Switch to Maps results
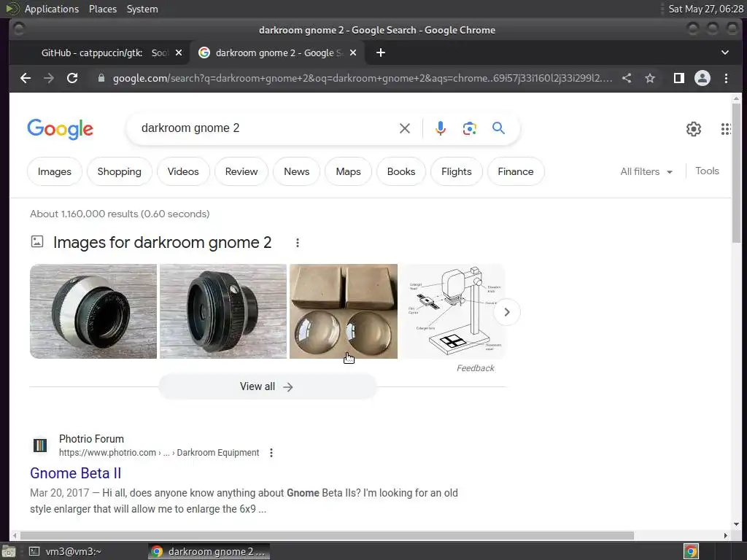This screenshot has width=747, height=560. click(348, 171)
